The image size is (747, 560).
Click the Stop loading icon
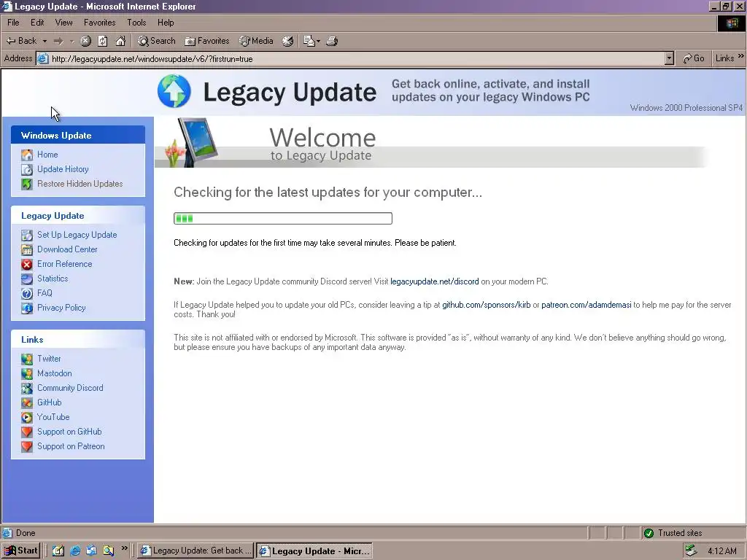coord(86,41)
